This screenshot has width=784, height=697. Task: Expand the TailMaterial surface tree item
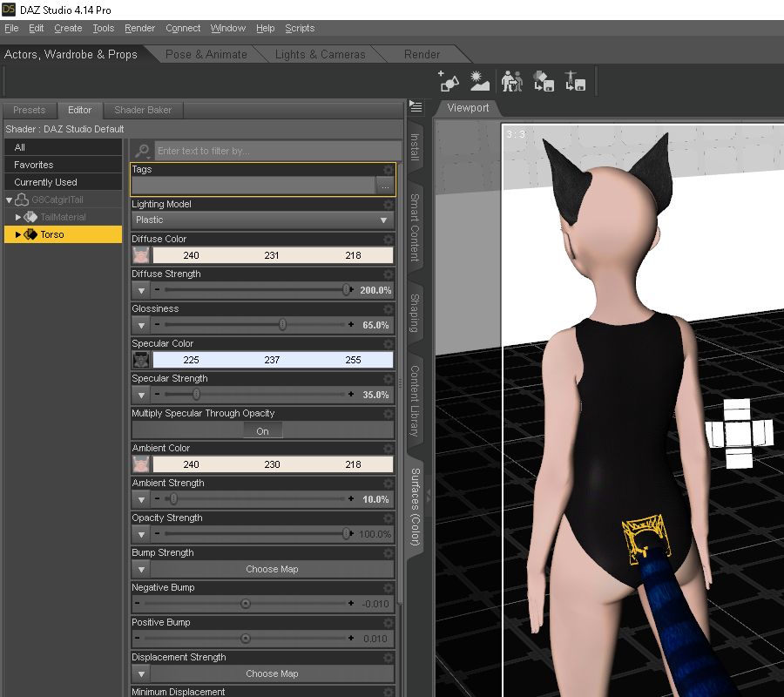tap(18, 217)
